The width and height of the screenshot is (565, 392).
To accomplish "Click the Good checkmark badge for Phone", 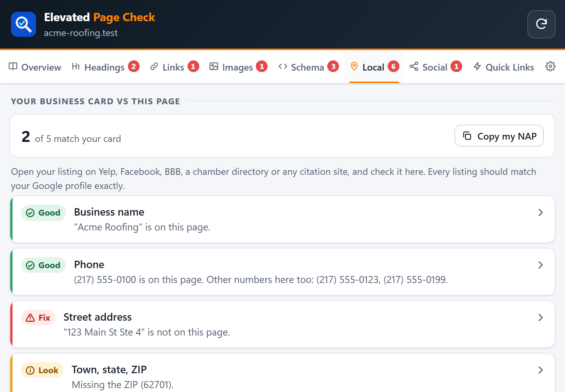I will (x=44, y=265).
